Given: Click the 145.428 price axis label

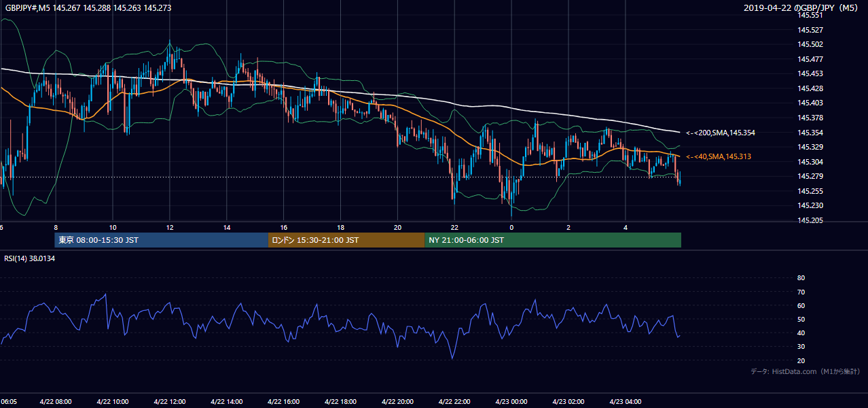Looking at the screenshot, I should click(810, 88).
